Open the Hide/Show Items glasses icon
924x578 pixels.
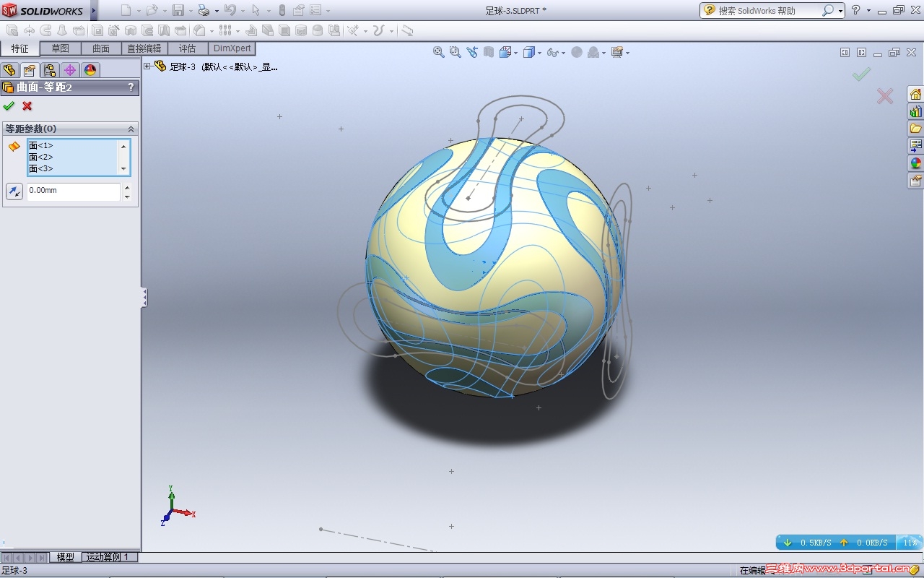coord(553,52)
